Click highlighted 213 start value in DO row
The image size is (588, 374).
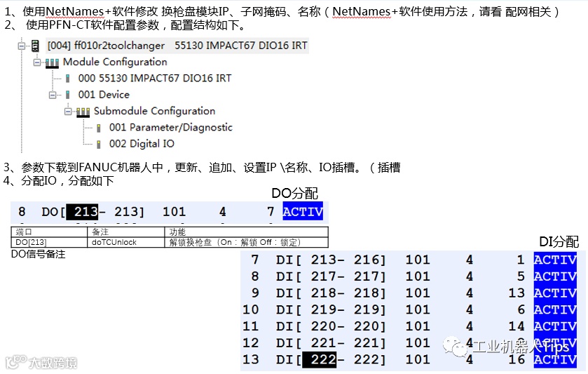(x=82, y=212)
